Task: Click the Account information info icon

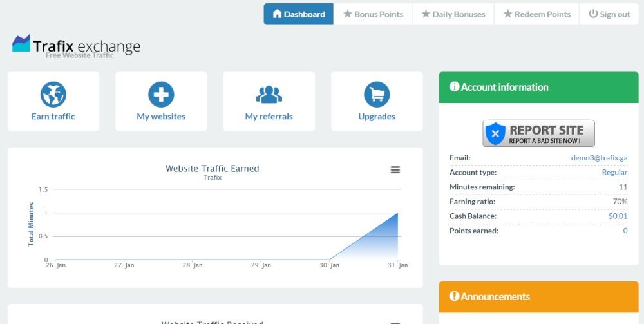Action: pos(454,87)
